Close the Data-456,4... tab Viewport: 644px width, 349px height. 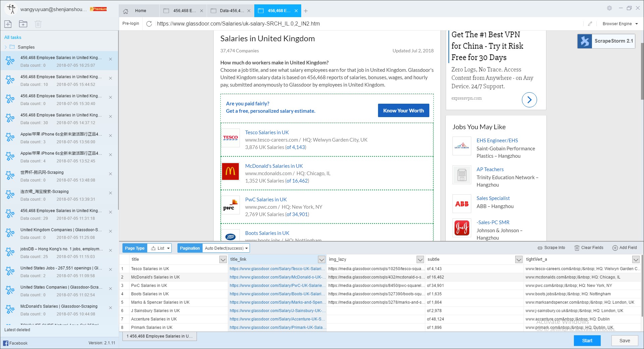coord(249,11)
